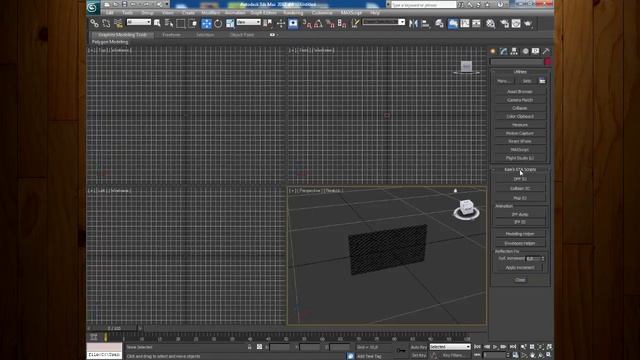Viewport: 640px width, 360px height.
Task: Toggle the Spinner Snap icon
Action: 342,23
